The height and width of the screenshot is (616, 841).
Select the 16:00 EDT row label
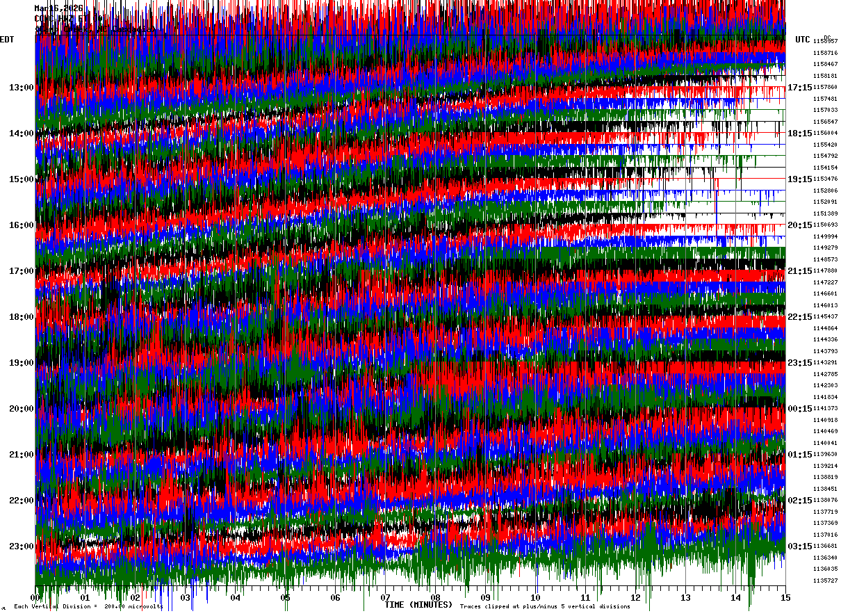[22, 225]
